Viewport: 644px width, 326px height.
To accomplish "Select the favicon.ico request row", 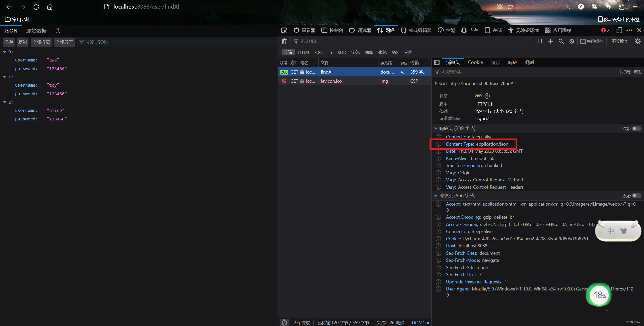I will click(354, 81).
